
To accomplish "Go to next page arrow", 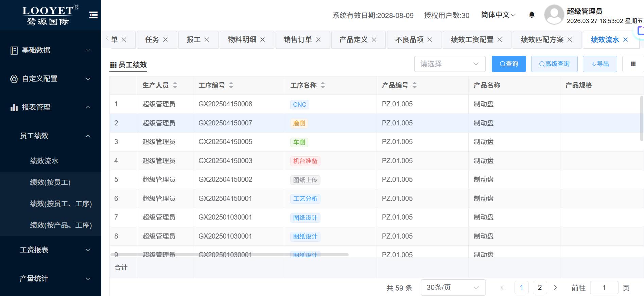I will coord(555,288).
